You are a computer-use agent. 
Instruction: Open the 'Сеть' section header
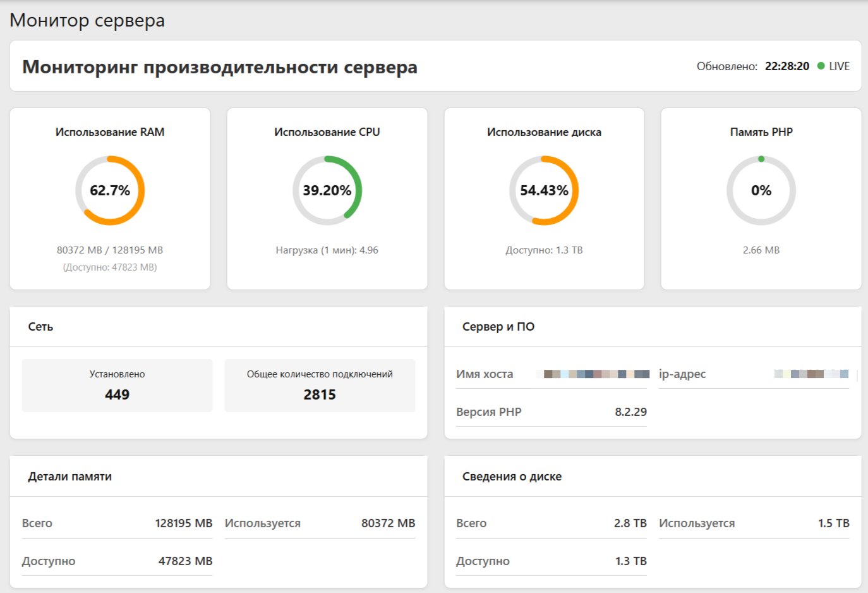pos(40,327)
